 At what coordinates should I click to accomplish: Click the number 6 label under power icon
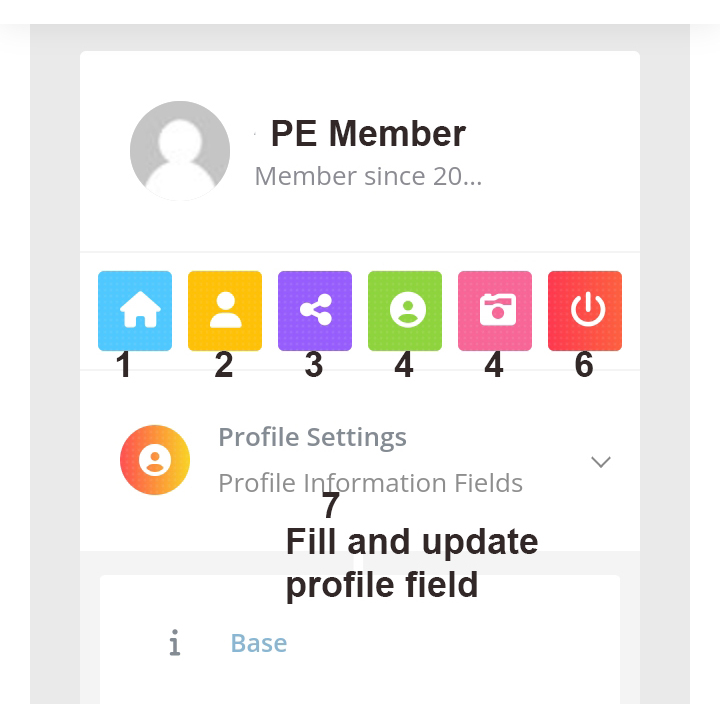(584, 366)
